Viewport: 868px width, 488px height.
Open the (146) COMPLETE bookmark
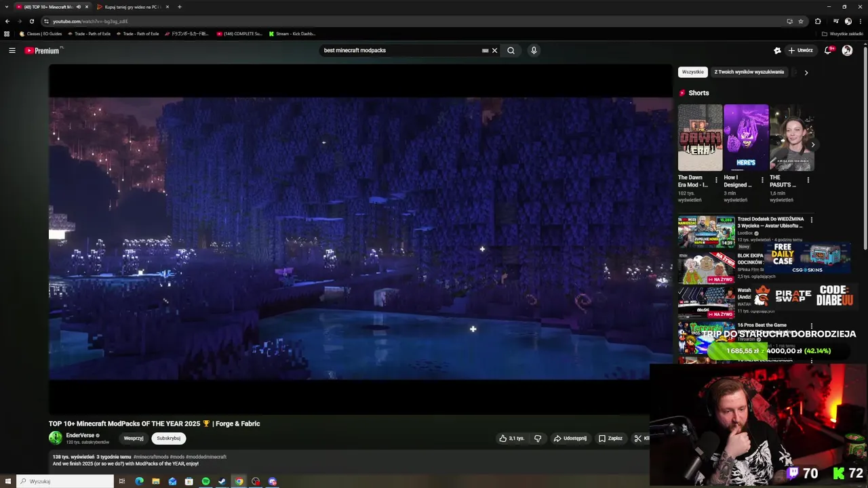pos(239,33)
